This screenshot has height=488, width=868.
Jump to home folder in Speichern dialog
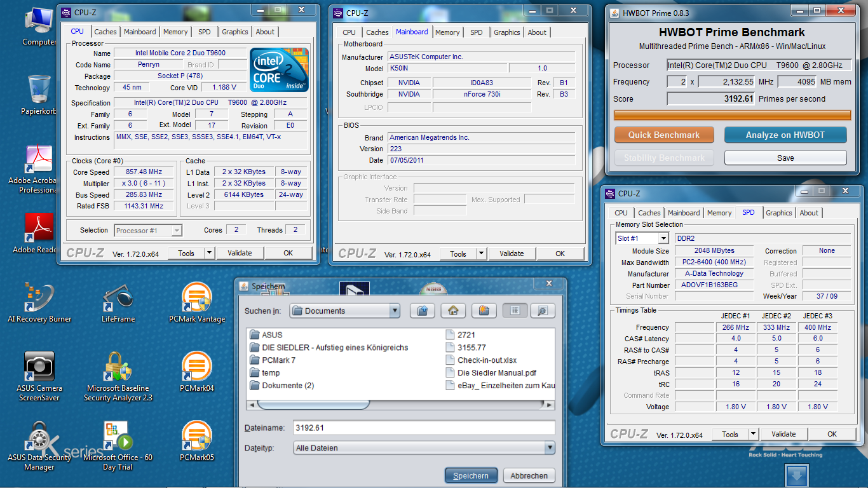(x=453, y=311)
